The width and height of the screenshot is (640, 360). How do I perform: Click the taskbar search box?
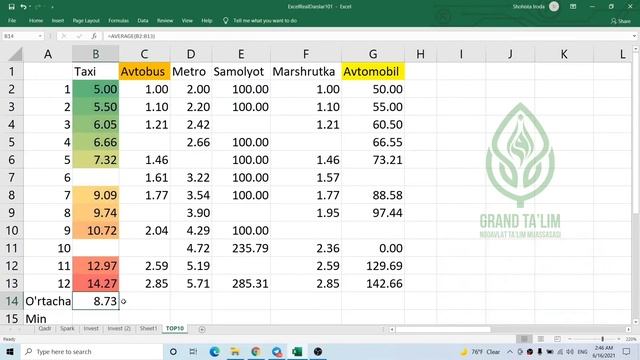point(91,351)
